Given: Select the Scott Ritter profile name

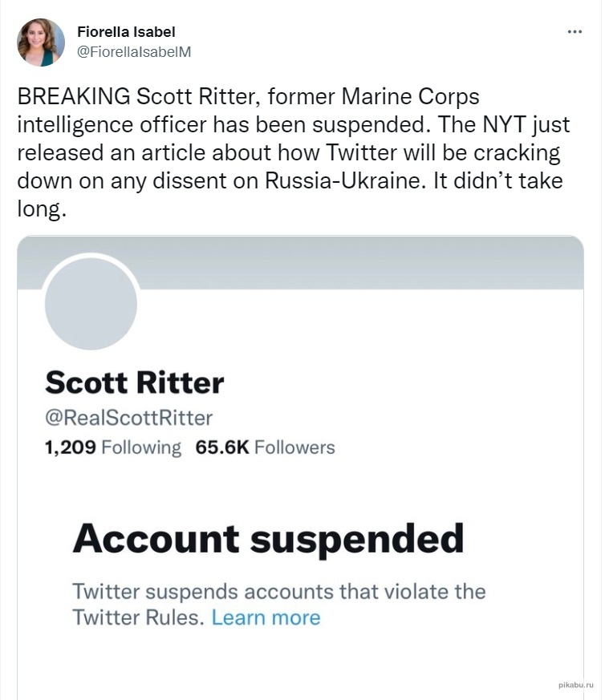Looking at the screenshot, I should pos(134,382).
